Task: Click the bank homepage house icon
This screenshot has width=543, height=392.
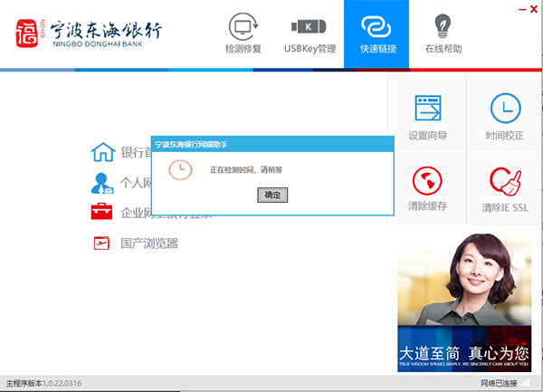Action: [103, 152]
